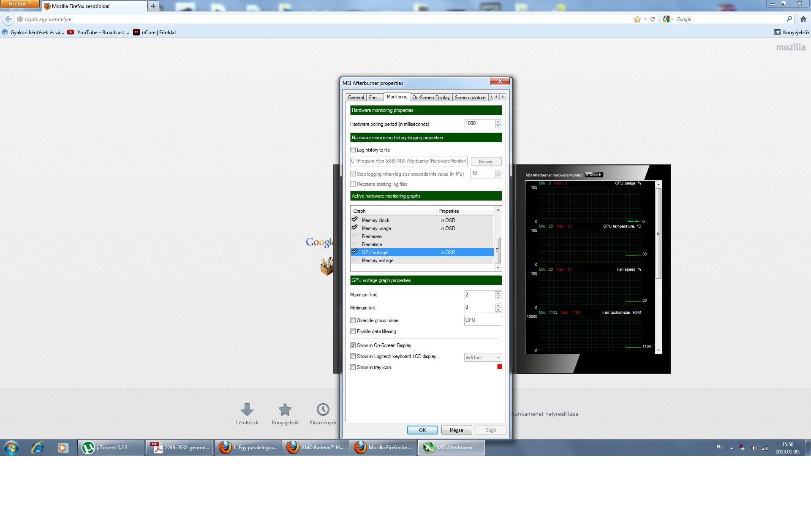Launch Windows Media Player from taskbar
The height and width of the screenshot is (532, 811).
(x=63, y=448)
